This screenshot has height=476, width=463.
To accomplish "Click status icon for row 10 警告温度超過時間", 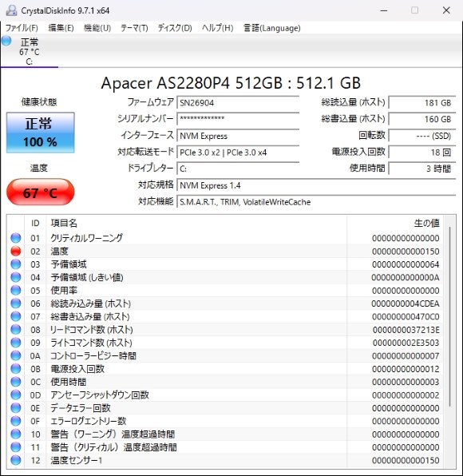I will pyautogui.click(x=16, y=434).
